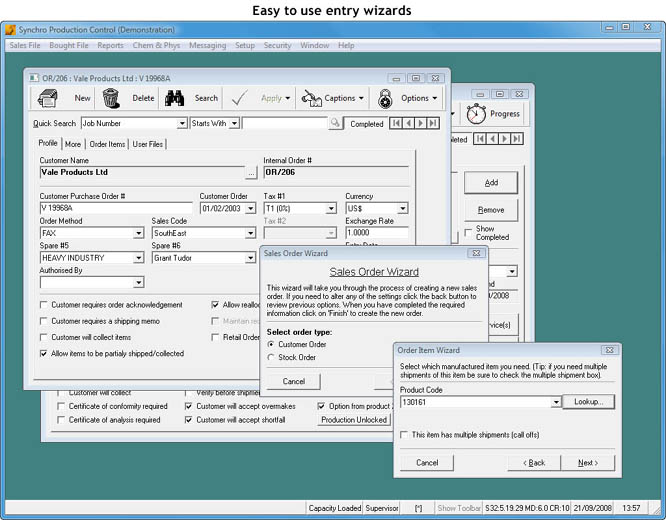Switch to the More tab
666x520 pixels.
[73, 144]
